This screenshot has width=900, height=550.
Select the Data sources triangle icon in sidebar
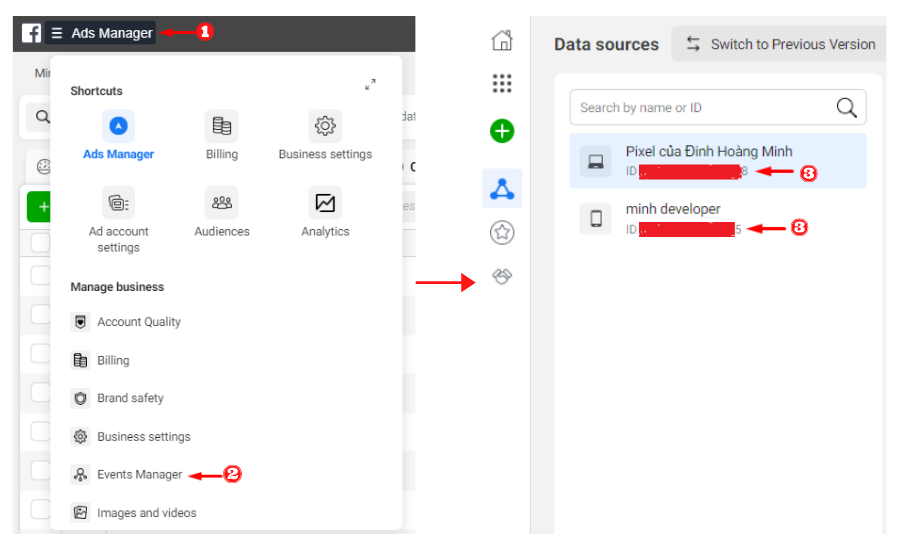coord(502,189)
